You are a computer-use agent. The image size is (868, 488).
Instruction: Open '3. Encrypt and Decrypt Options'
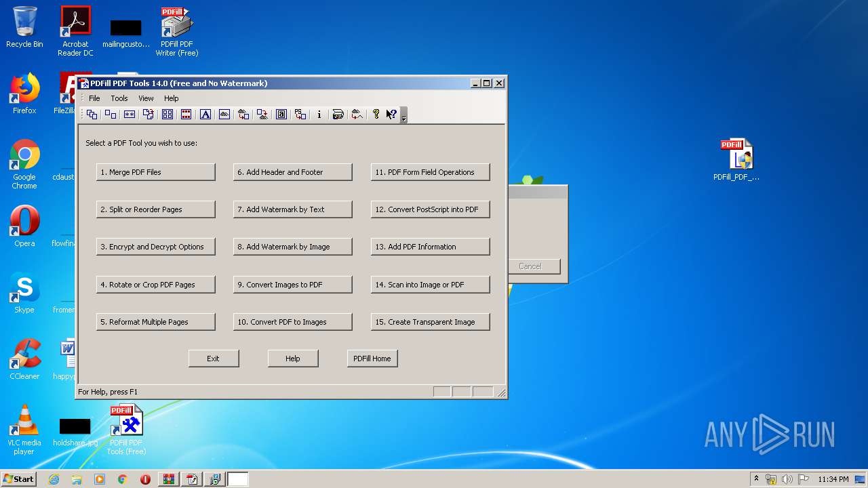pos(156,247)
